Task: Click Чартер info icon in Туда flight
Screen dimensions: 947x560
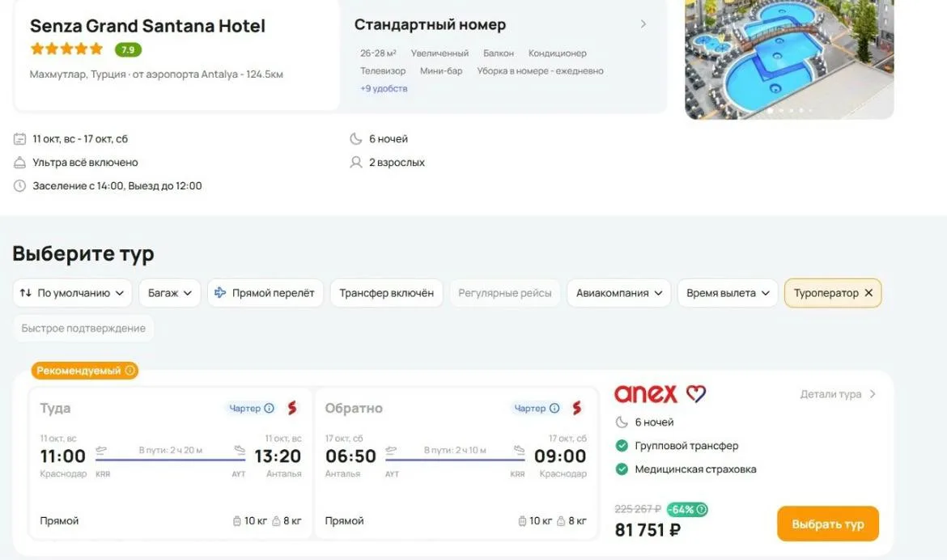Action: pyautogui.click(x=270, y=409)
